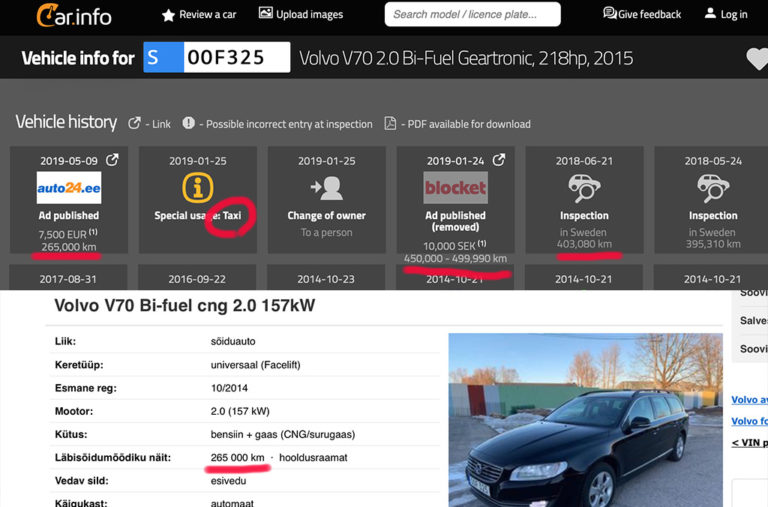Click the Log in link

pos(725,14)
